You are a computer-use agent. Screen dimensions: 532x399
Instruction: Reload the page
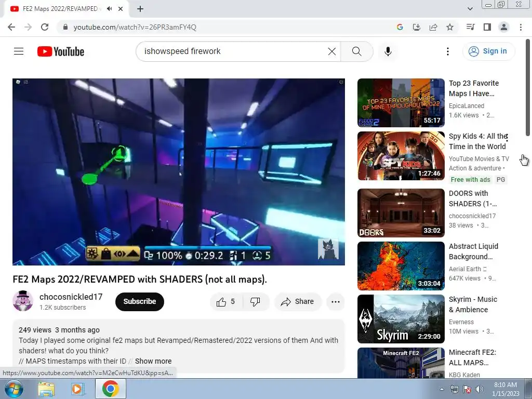point(45,27)
